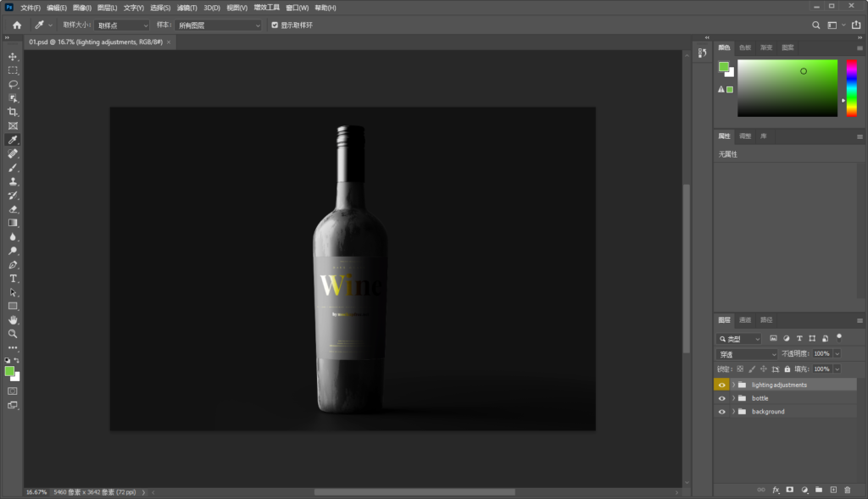The height and width of the screenshot is (499, 868).
Task: Expand the bottle group
Action: (733, 398)
